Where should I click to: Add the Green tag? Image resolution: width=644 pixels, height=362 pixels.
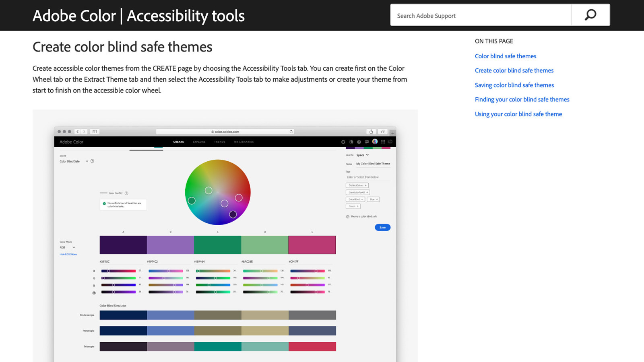coord(353,206)
